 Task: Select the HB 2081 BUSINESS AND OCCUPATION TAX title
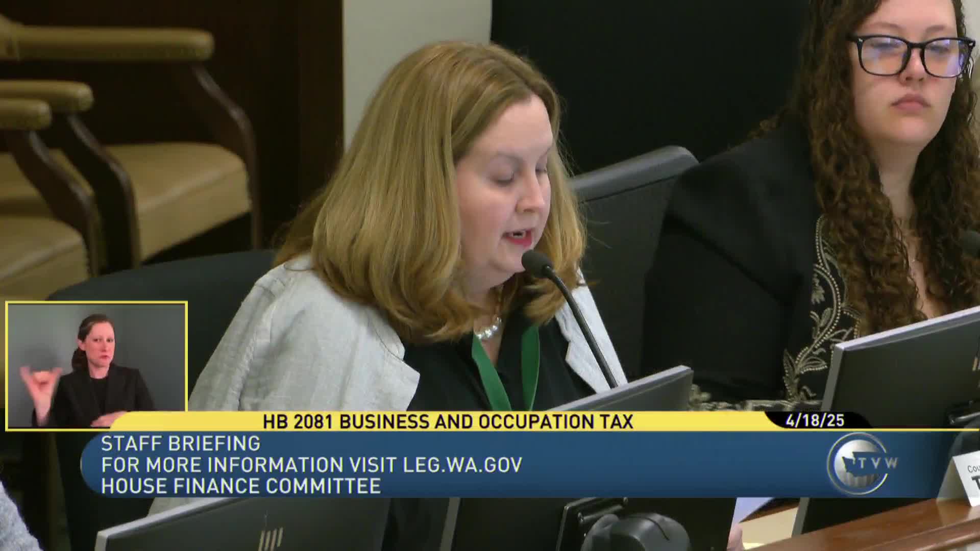449,421
